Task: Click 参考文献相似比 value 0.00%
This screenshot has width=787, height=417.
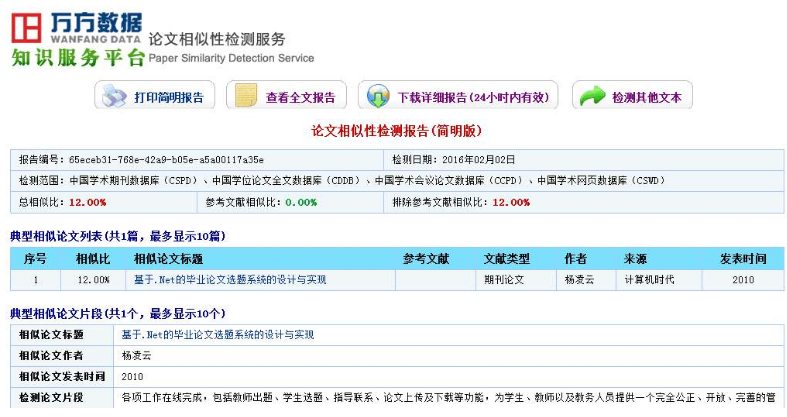Action: [x=301, y=202]
